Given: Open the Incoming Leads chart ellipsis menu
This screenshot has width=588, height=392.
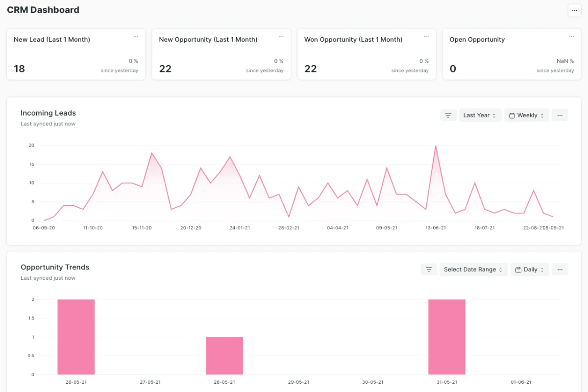Looking at the screenshot, I should coord(560,115).
